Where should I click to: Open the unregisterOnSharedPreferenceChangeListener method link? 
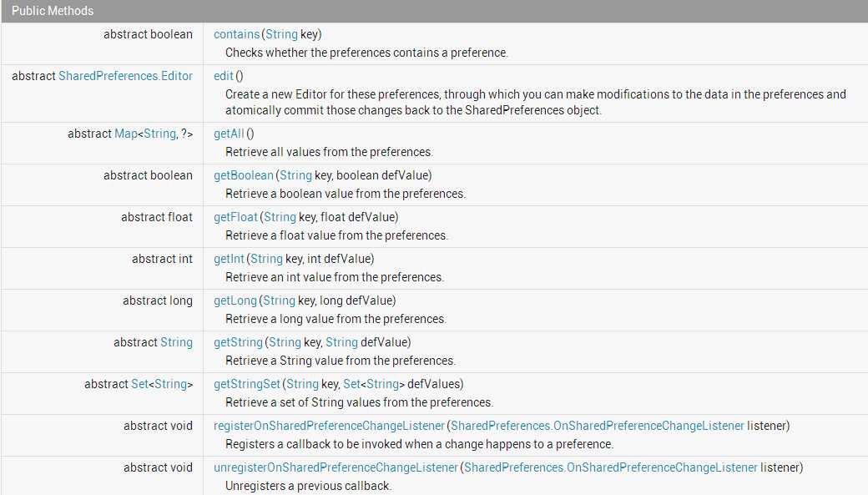[336, 467]
